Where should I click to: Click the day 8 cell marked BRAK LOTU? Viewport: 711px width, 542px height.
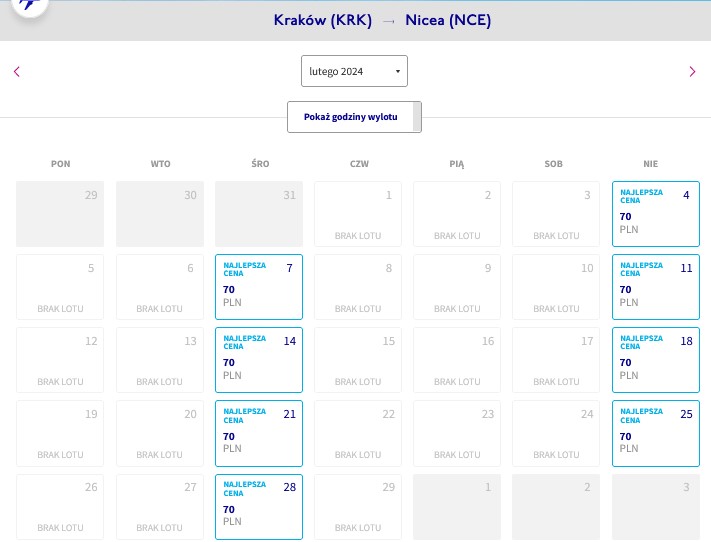[358, 287]
